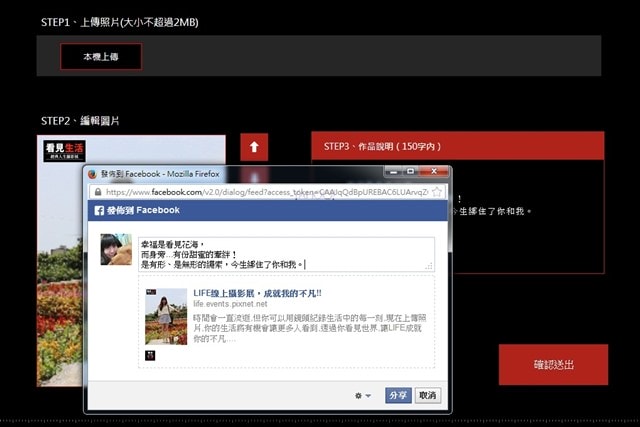This screenshot has width=640, height=427.
Task: Click the padlock icon in address bar
Action: [97, 191]
